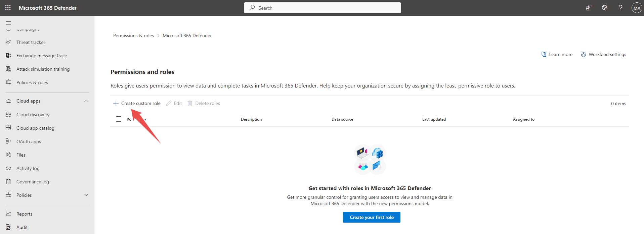Open the app launcher waffle icon
The image size is (644, 234).
click(8, 8)
